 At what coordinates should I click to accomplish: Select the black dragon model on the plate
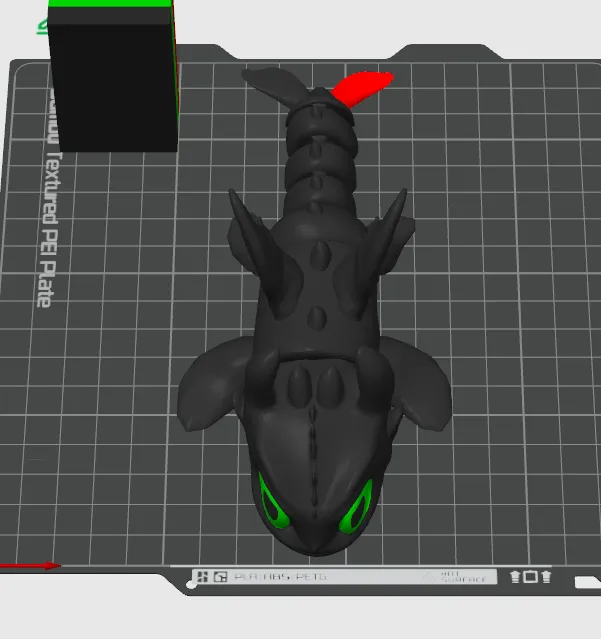315,310
